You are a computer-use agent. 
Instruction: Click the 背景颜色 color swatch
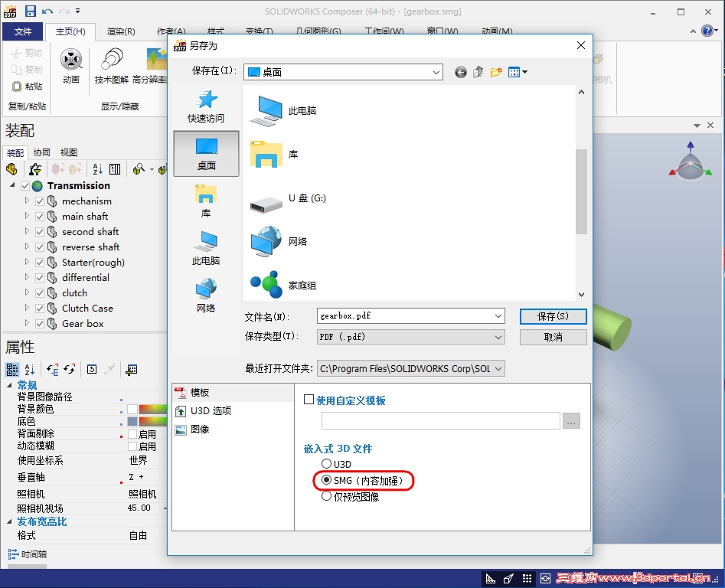coord(132,409)
